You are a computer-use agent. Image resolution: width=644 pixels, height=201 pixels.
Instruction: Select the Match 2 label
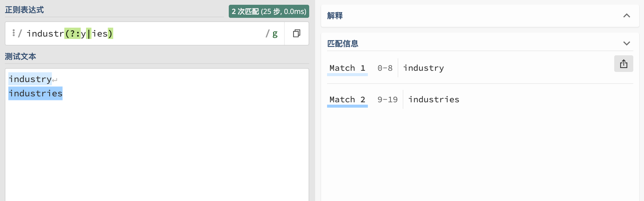347,100
